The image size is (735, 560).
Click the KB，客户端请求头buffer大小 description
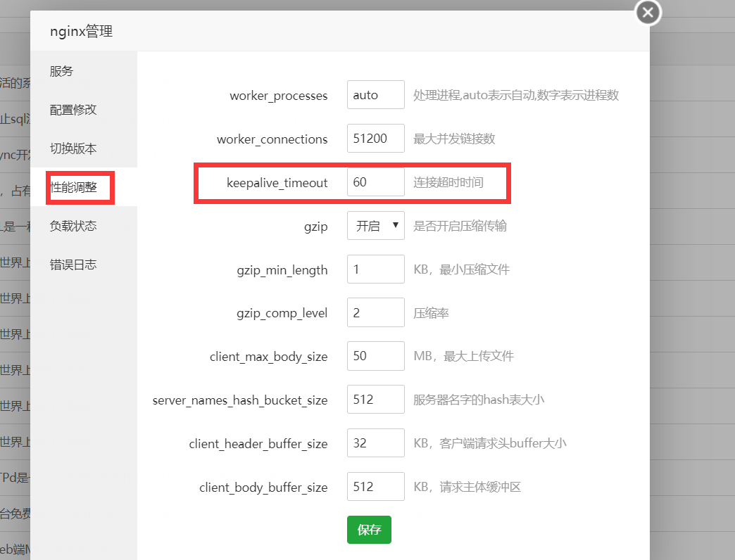pos(490,443)
